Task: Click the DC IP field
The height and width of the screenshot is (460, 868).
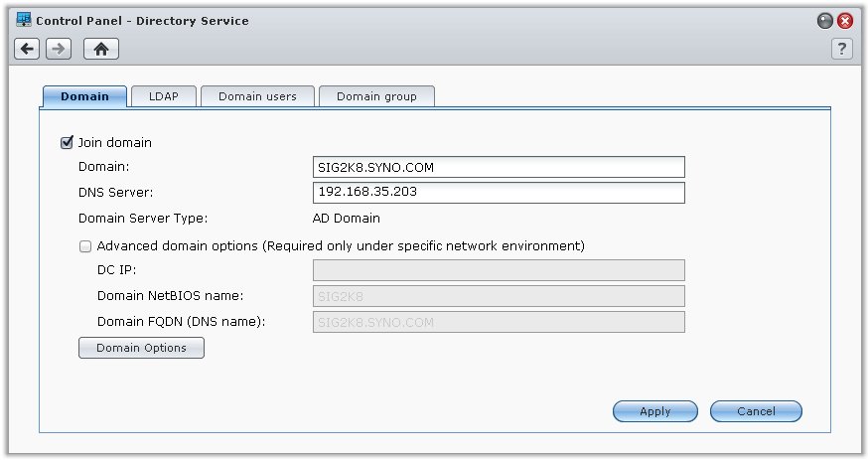Action: pyautogui.click(x=499, y=270)
